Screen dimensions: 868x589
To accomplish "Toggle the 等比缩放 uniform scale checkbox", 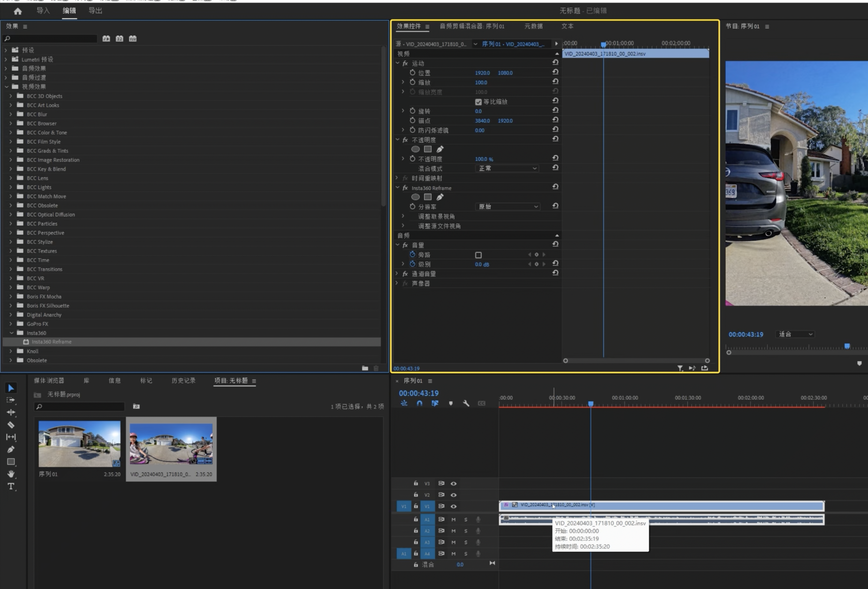I will tap(478, 102).
